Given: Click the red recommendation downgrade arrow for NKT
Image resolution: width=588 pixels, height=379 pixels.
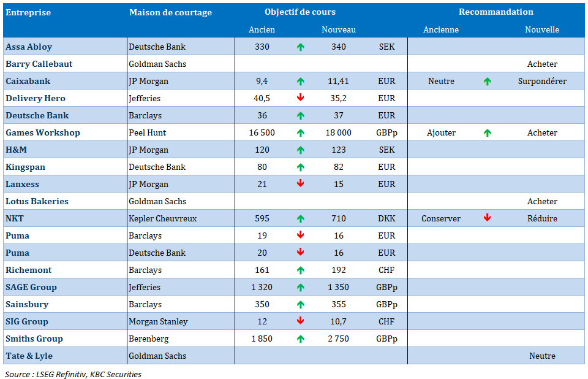Looking at the screenshot, I should [487, 218].
